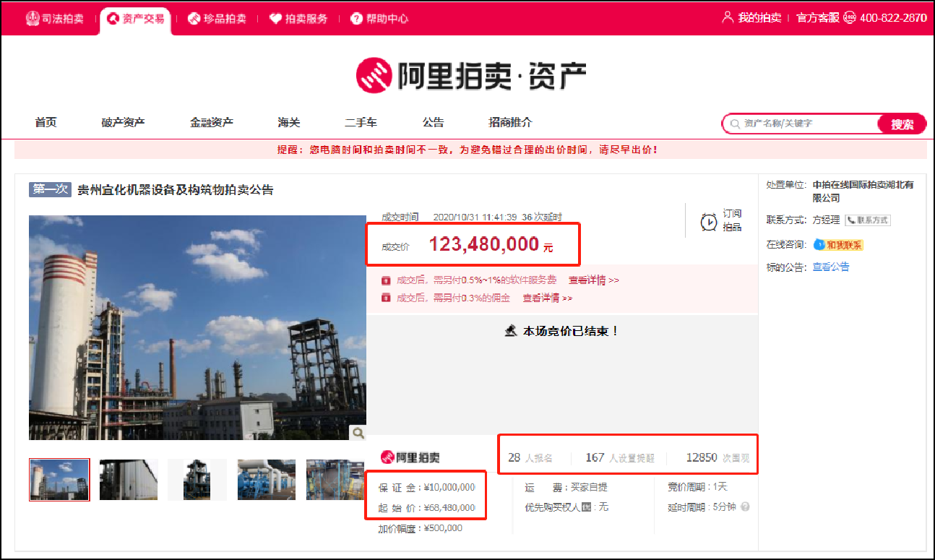This screenshot has height=560, width=935.
Task: Click the 成交时间 2020/10/31 line
Action: click(471, 217)
